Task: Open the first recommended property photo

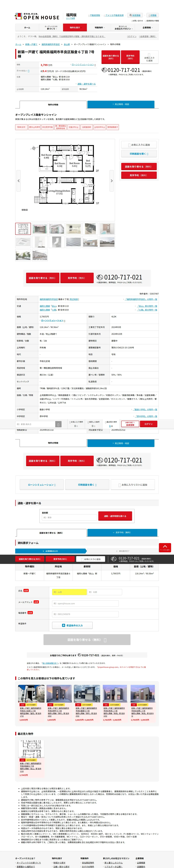Action: point(31,693)
